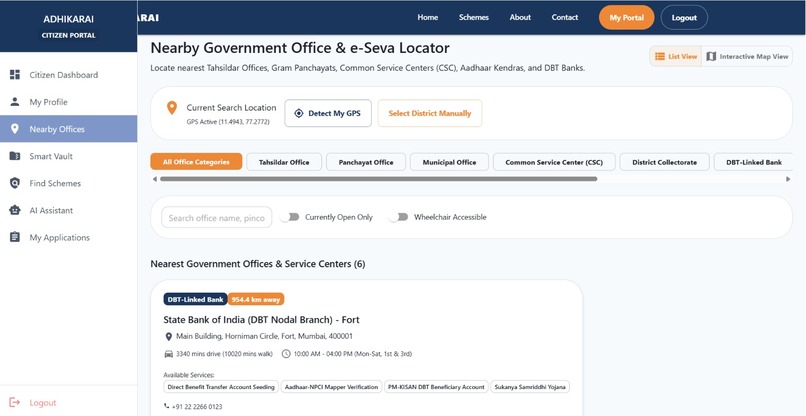Click ADHIKARAI Citizen Portal logo text
The width and height of the screenshot is (806, 416).
tap(68, 26)
